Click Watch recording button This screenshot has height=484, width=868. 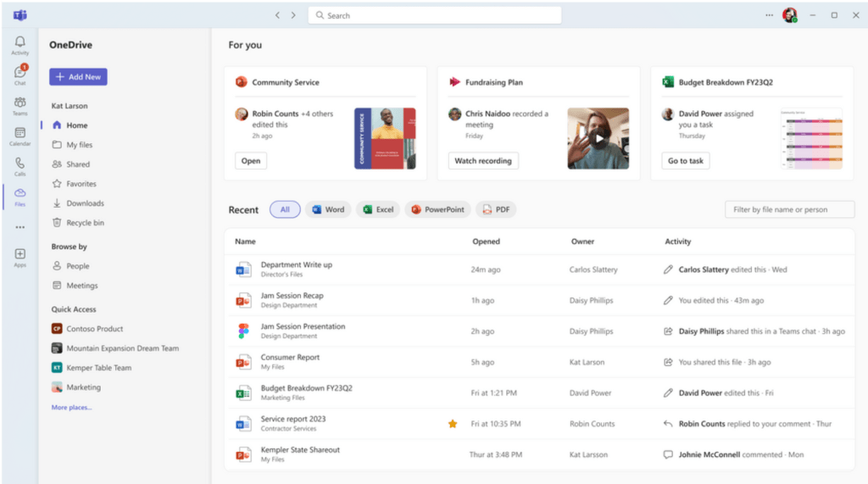483,160
